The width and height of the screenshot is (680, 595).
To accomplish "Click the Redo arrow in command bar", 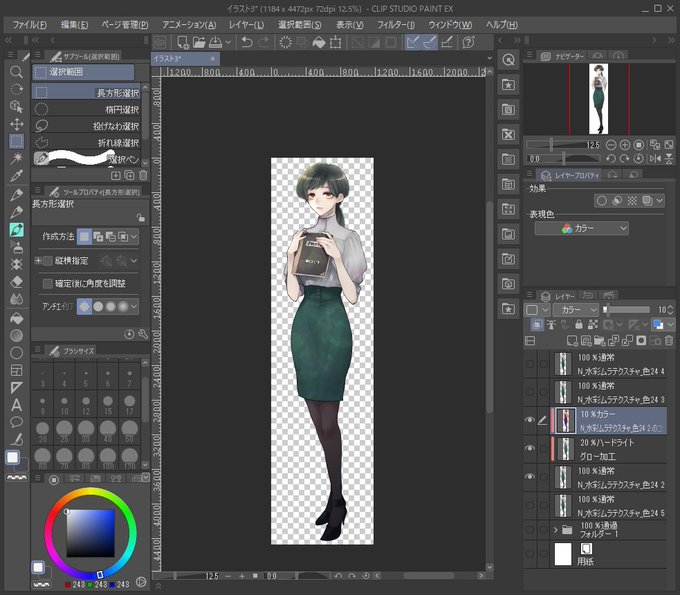I will [x=263, y=42].
